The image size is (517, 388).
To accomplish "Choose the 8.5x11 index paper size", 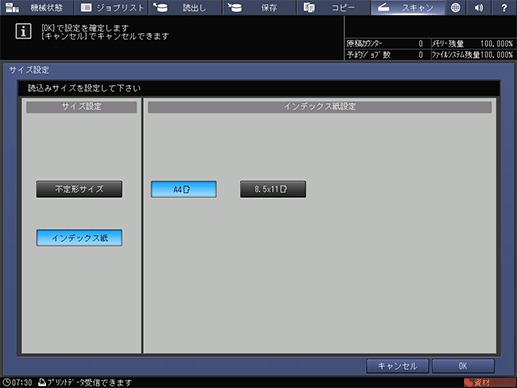I will [x=273, y=189].
